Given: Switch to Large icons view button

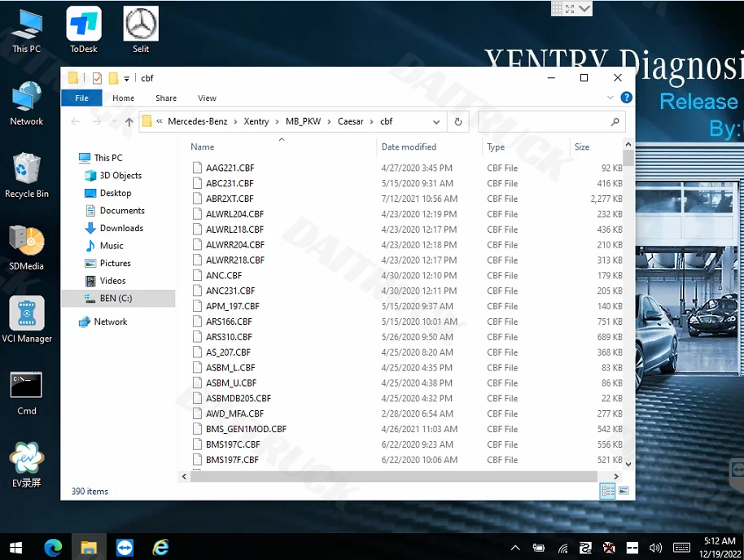Looking at the screenshot, I should [x=624, y=490].
